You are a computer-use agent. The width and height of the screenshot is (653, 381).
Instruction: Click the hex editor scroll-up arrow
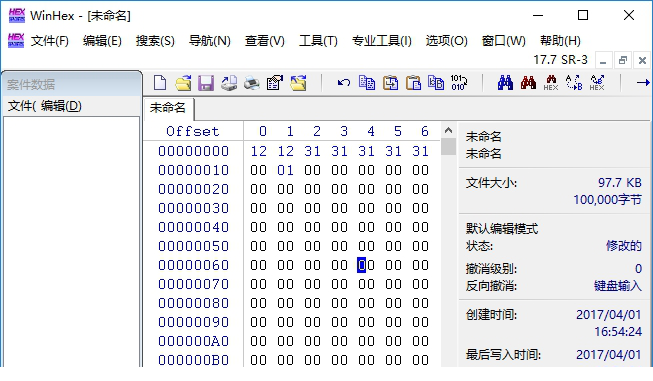448,130
